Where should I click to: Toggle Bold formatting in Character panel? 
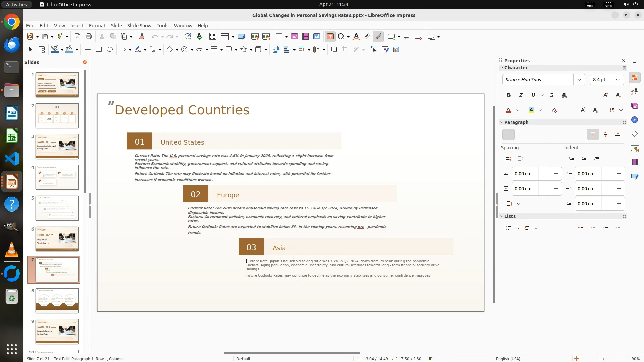point(508,95)
